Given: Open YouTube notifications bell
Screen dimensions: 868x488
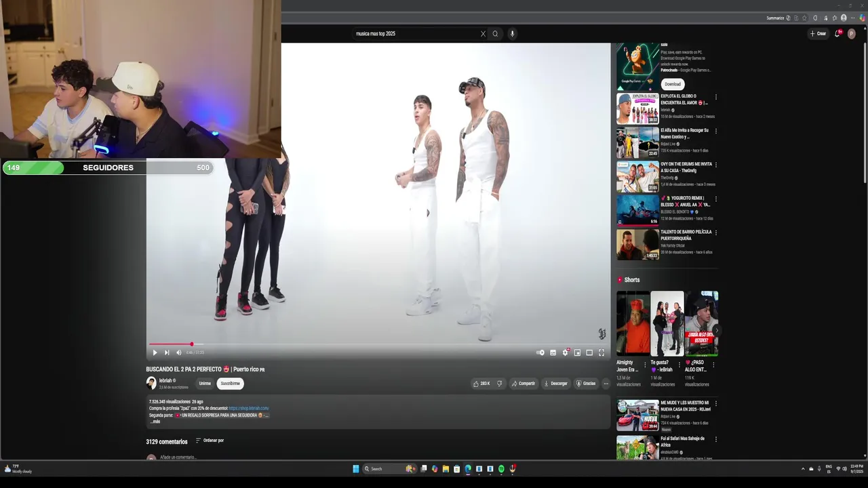Looking at the screenshot, I should click(x=837, y=34).
